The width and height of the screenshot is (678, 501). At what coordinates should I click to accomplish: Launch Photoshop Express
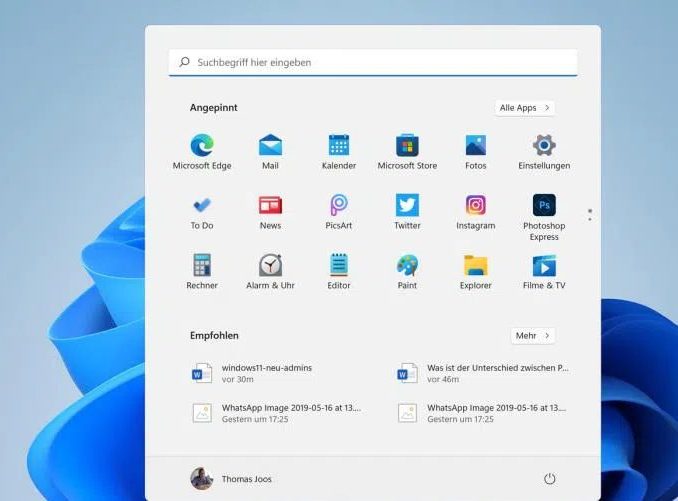coord(544,217)
